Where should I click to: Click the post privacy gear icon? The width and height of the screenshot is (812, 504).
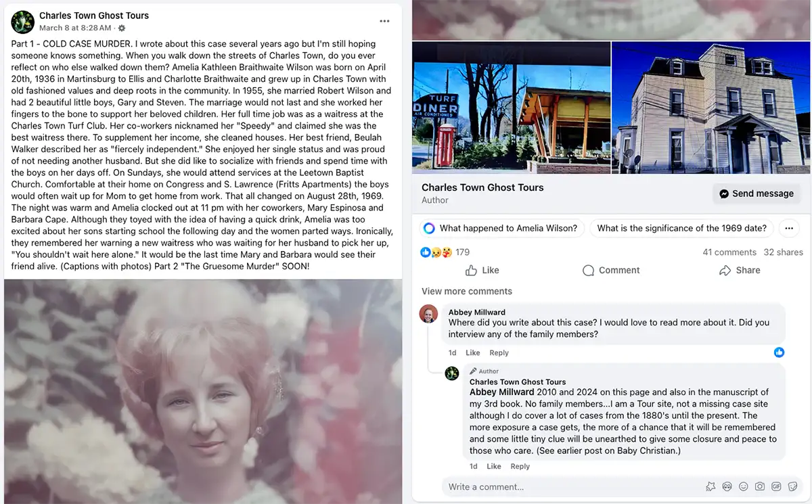point(122,28)
